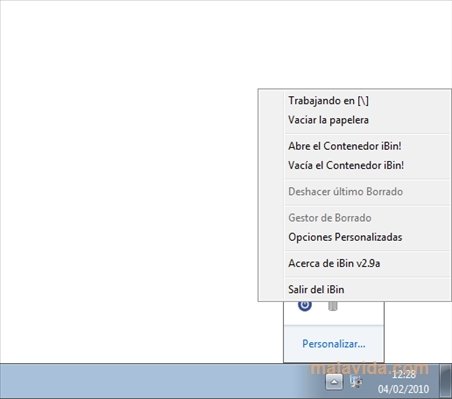The image size is (452, 399).
Task: Choose Vaciar la papelera
Action: 354,120
